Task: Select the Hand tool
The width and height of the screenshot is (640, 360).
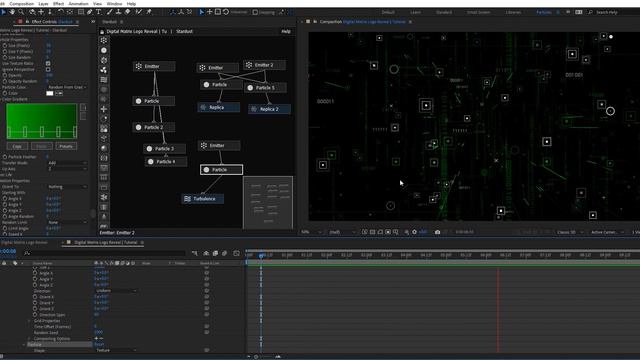Action: [x=12, y=12]
